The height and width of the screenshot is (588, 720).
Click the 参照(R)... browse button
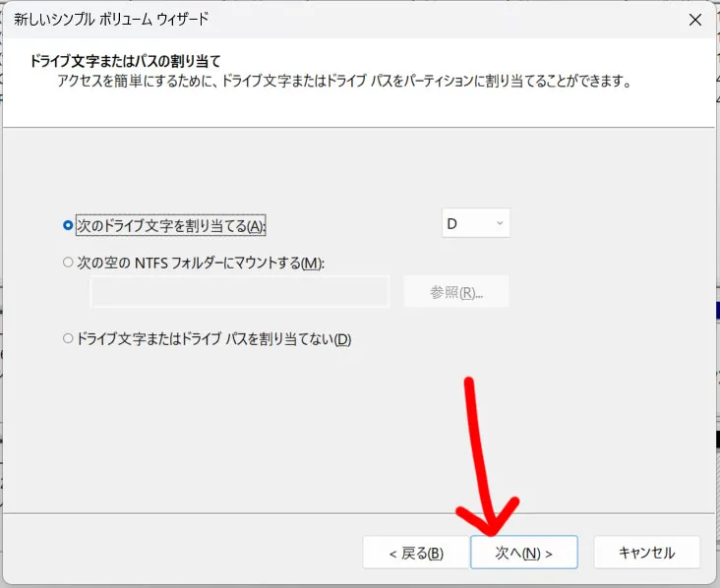(456, 291)
